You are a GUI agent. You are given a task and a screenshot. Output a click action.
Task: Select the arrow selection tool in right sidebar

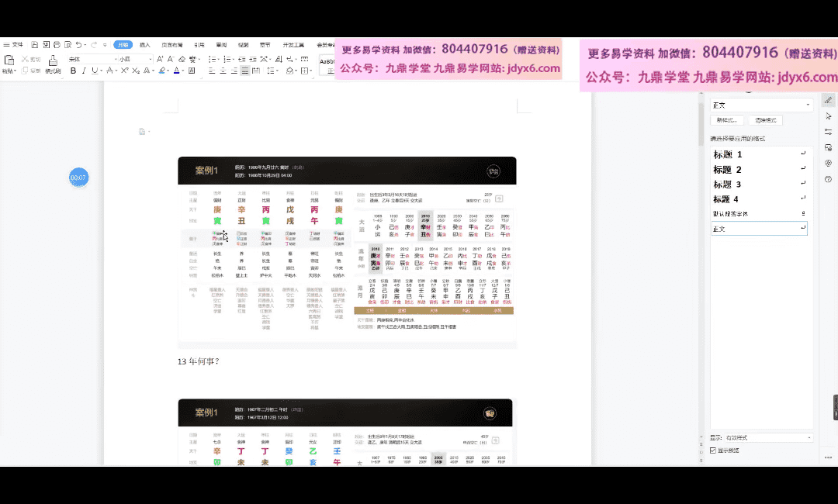point(829,116)
